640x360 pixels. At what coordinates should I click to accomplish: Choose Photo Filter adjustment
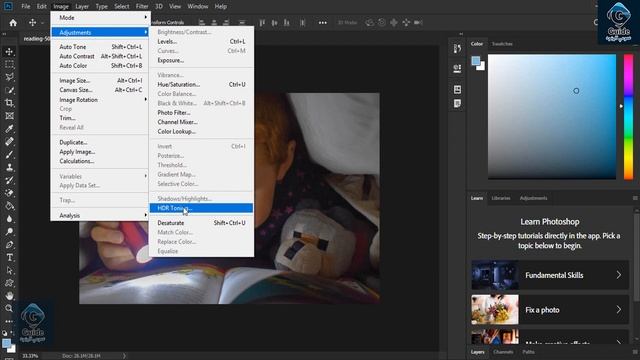201,113
